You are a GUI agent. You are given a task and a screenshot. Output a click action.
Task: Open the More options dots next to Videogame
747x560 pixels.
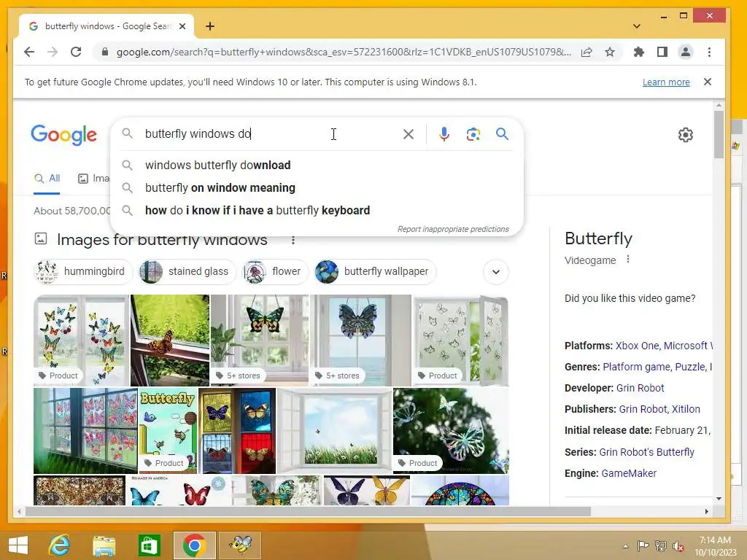(628, 259)
